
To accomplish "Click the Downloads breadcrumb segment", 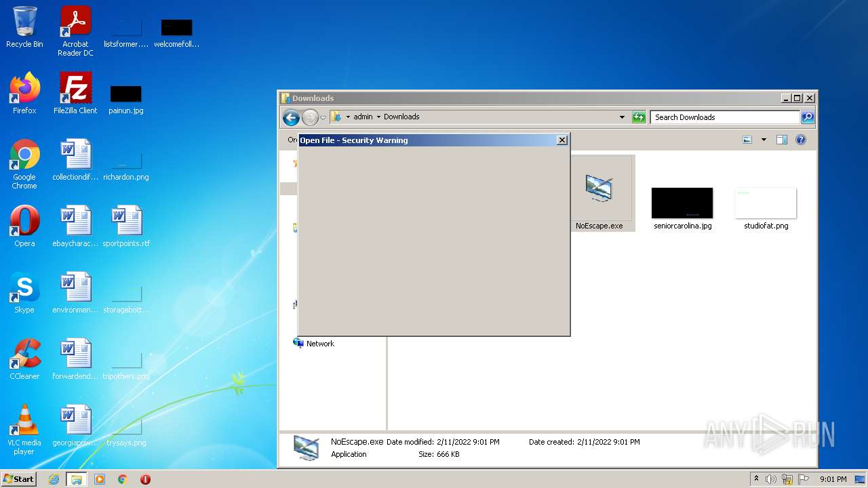I will [x=401, y=117].
